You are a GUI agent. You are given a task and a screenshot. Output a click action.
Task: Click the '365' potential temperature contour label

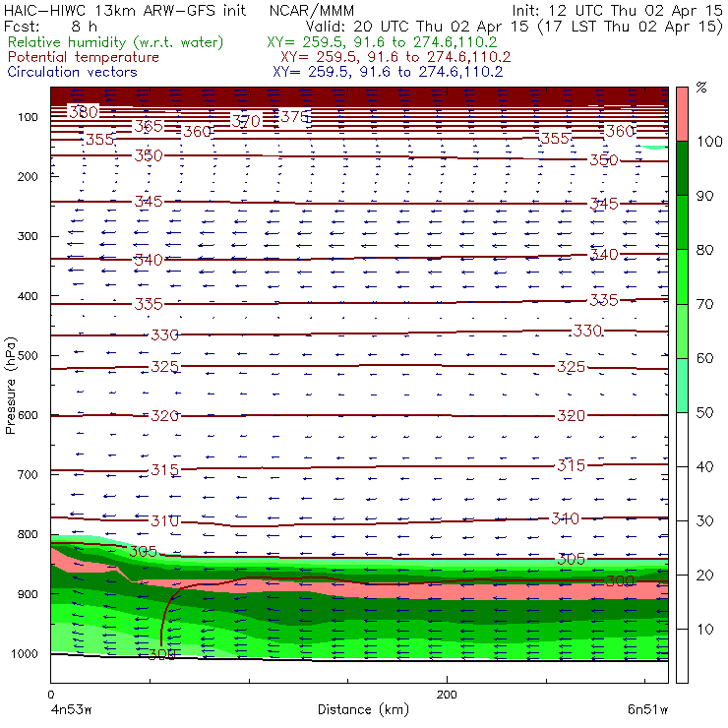[149, 126]
